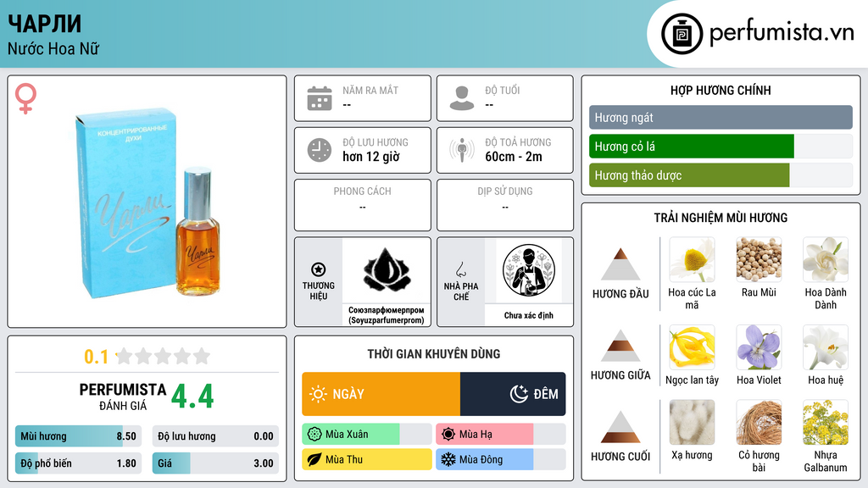Click the moon icon in Đêm bar
The image size is (868, 488).
pyautogui.click(x=520, y=394)
